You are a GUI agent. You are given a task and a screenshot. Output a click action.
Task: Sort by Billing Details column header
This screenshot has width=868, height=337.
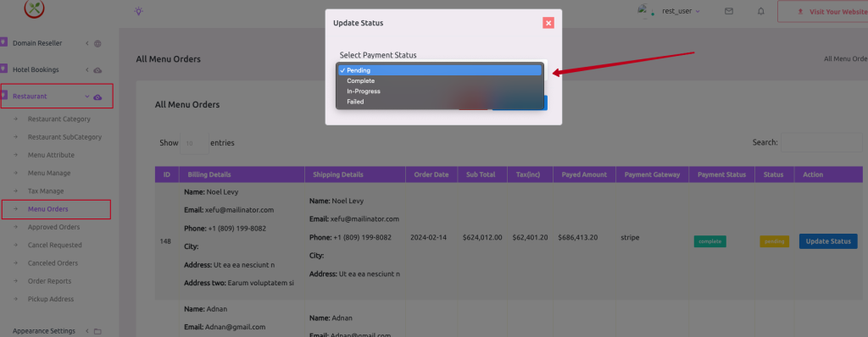(242, 174)
